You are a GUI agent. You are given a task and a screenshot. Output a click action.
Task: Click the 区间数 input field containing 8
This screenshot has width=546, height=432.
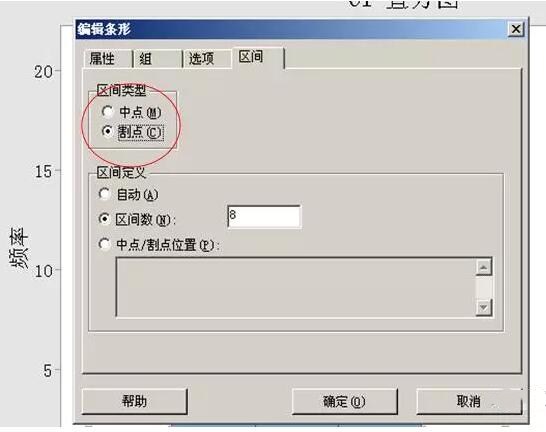pos(264,216)
